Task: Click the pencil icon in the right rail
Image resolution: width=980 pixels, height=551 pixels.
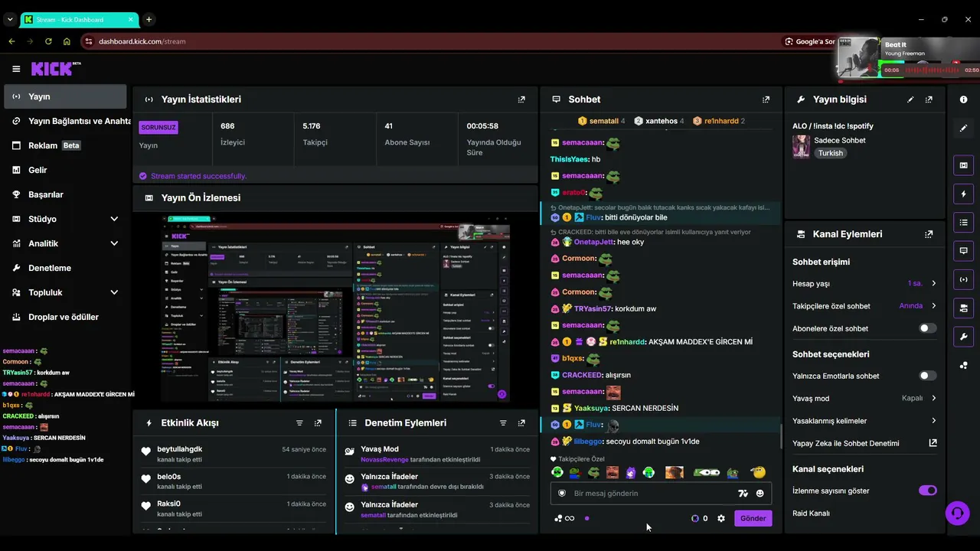Action: [x=963, y=129]
